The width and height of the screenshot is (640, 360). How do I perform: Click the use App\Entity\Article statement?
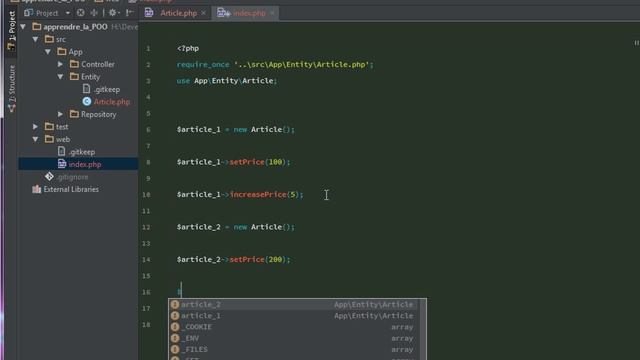[x=227, y=81]
